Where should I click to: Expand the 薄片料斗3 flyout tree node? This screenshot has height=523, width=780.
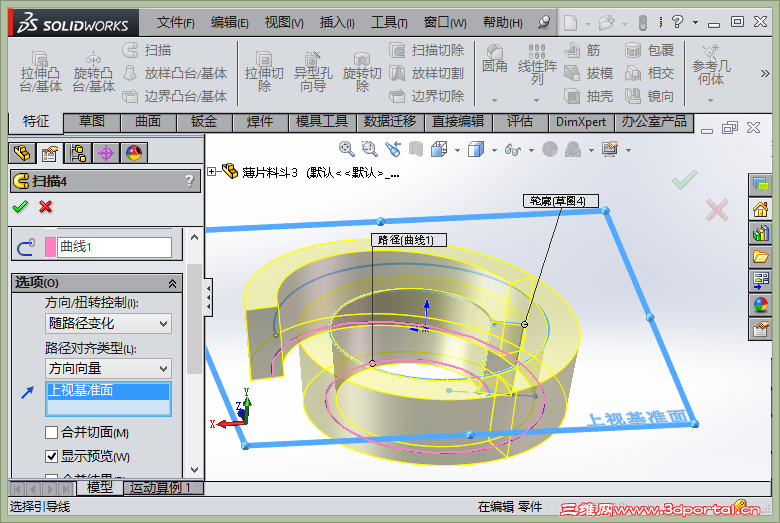[x=211, y=172]
